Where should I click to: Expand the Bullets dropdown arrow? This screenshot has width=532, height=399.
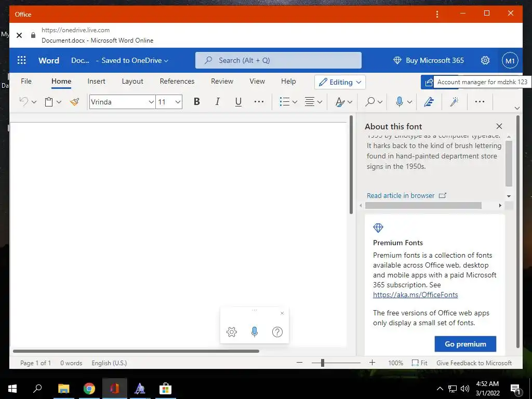coord(295,102)
